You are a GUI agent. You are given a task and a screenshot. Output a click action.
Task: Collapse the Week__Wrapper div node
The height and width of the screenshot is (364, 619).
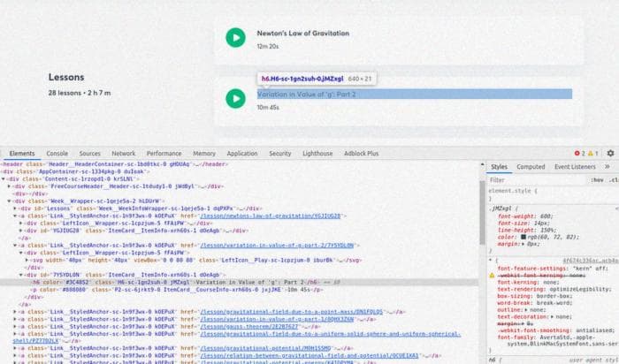coord(9,201)
